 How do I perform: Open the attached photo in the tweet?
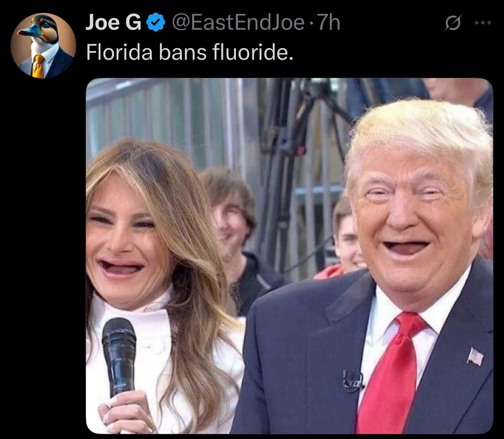tap(290, 256)
